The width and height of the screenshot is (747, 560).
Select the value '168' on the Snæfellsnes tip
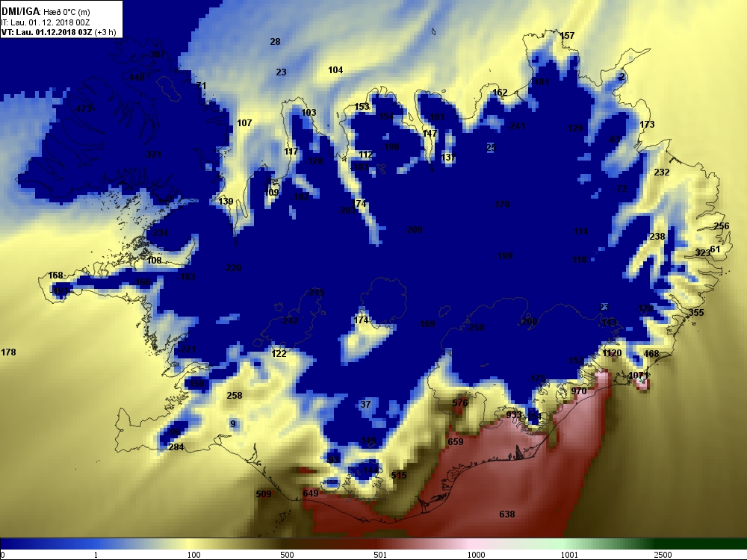[55, 276]
